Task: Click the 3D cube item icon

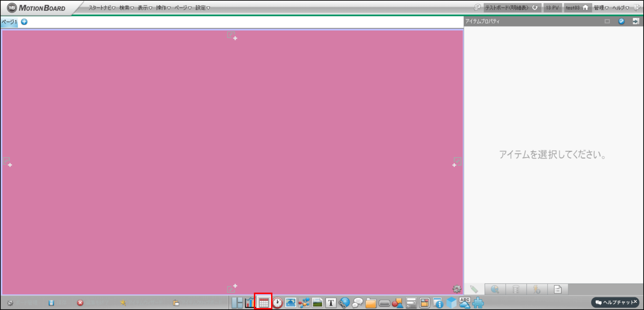Action: (451, 303)
